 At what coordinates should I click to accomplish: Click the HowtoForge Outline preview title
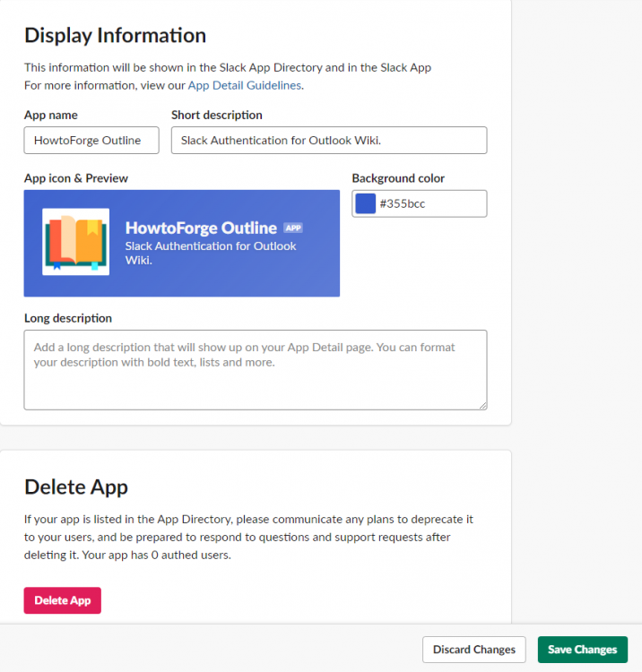coord(201,228)
